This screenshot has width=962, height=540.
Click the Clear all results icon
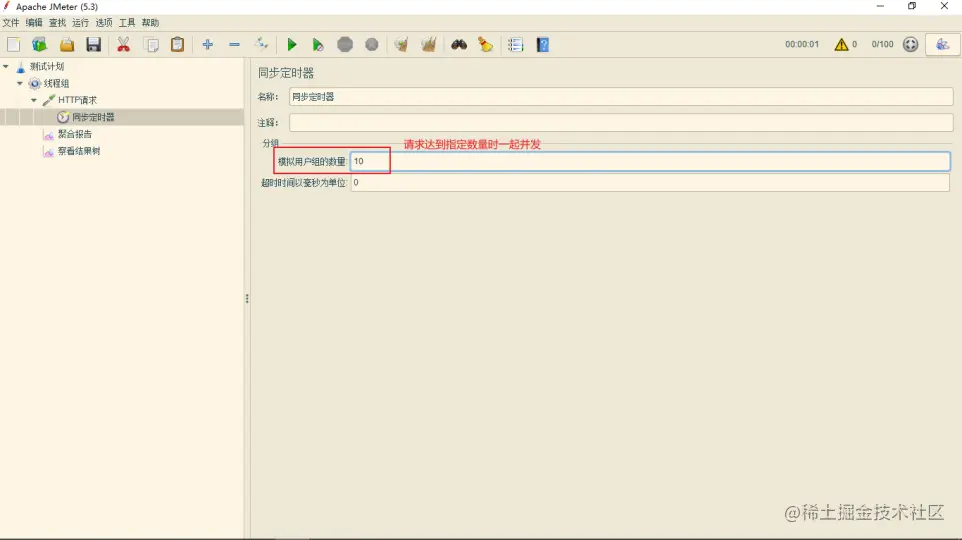point(428,44)
